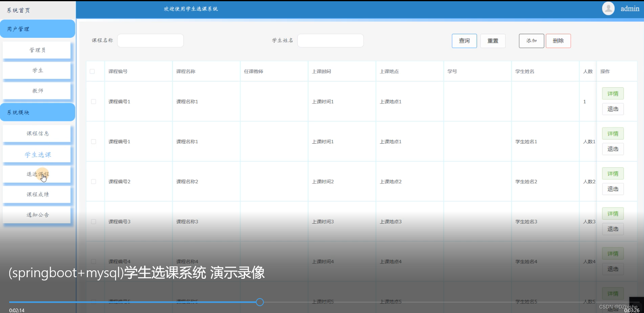Screen dimensions: 644x313
Task: Collapse the 系统模块 sidebar section
Action: pyautogui.click(x=37, y=112)
